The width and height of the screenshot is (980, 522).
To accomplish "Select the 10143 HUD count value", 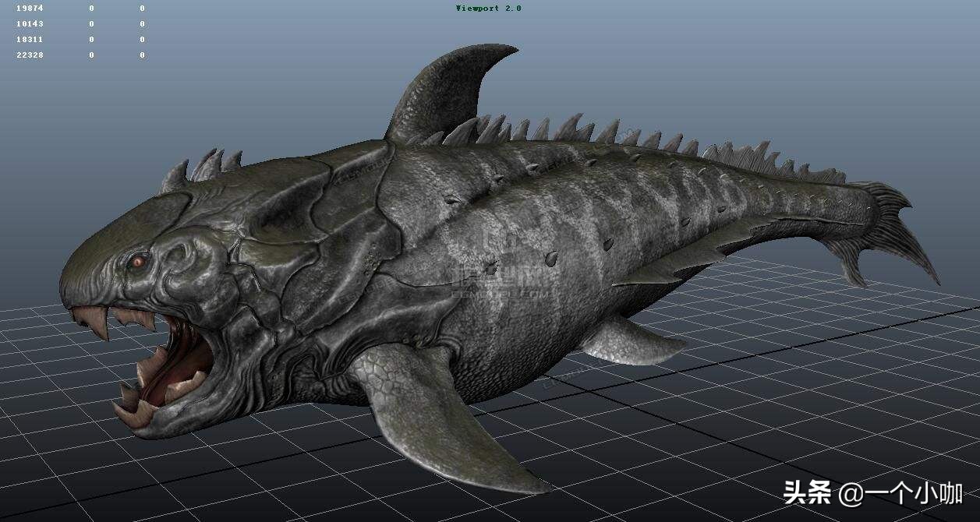I will click(x=30, y=24).
